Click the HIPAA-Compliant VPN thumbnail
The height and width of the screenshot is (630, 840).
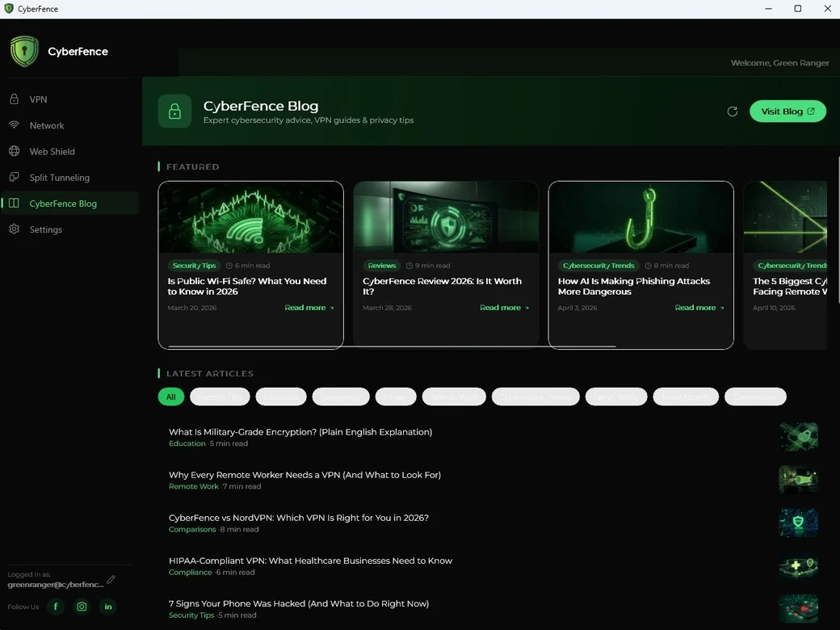click(798, 565)
